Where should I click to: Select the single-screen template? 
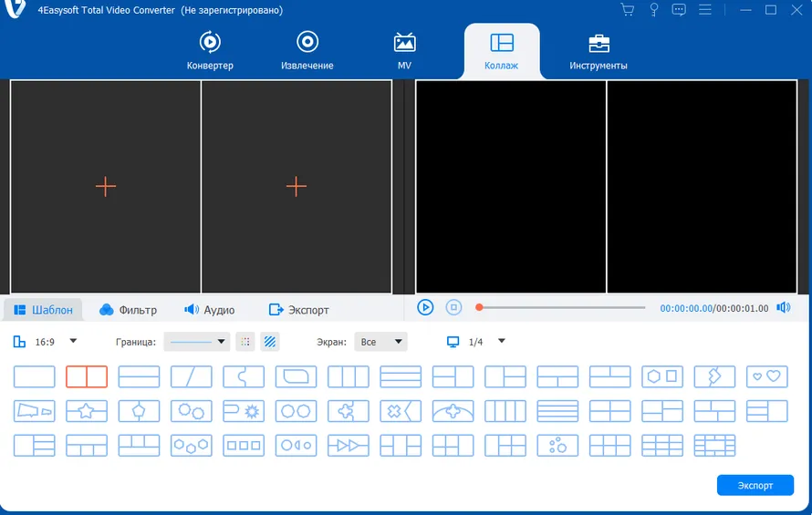coord(34,376)
